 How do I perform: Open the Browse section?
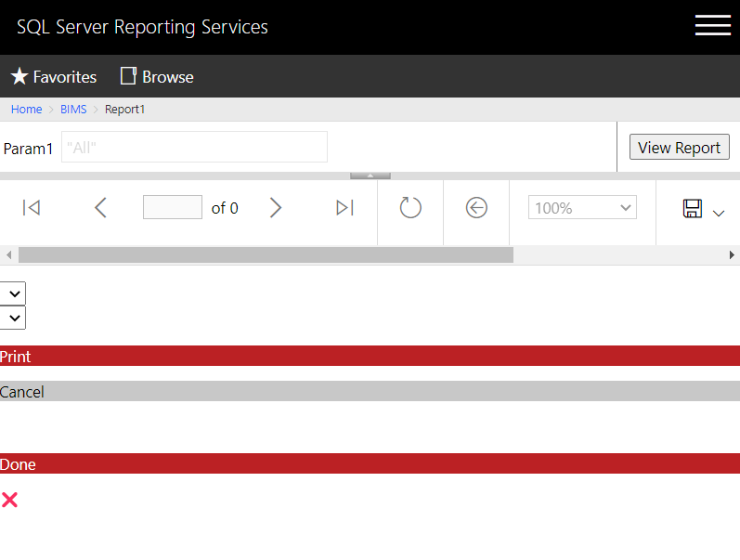coord(157,76)
